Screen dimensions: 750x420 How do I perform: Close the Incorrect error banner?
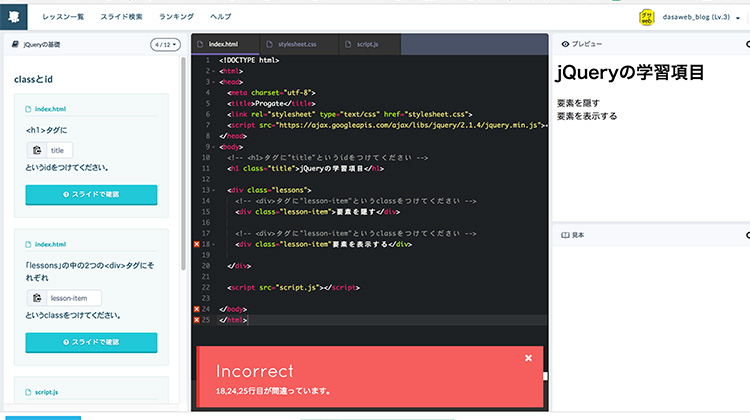[x=528, y=358]
